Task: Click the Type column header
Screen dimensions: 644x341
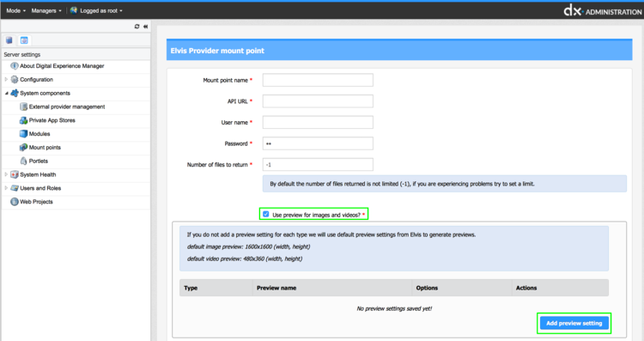Action: 216,288
